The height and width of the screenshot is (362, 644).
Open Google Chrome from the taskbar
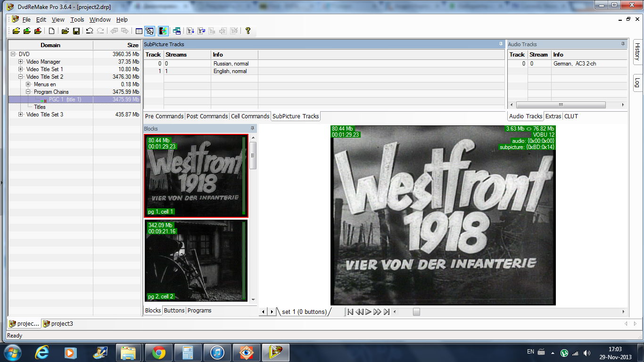[158, 352]
